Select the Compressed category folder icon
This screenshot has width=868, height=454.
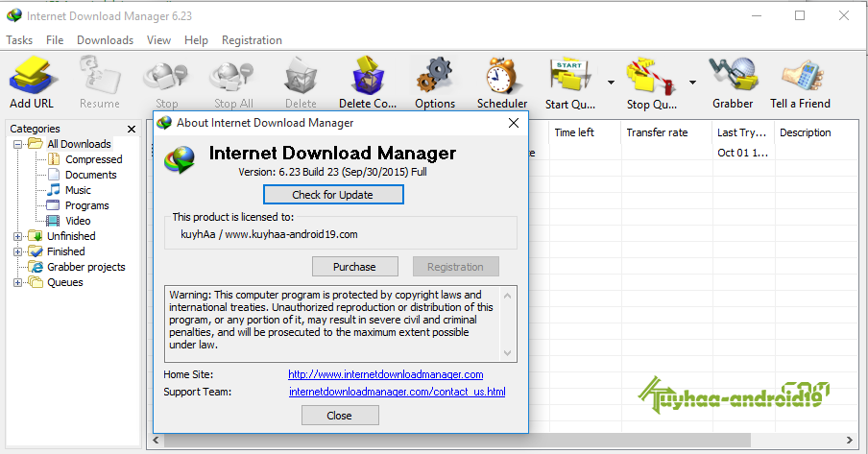click(x=54, y=159)
